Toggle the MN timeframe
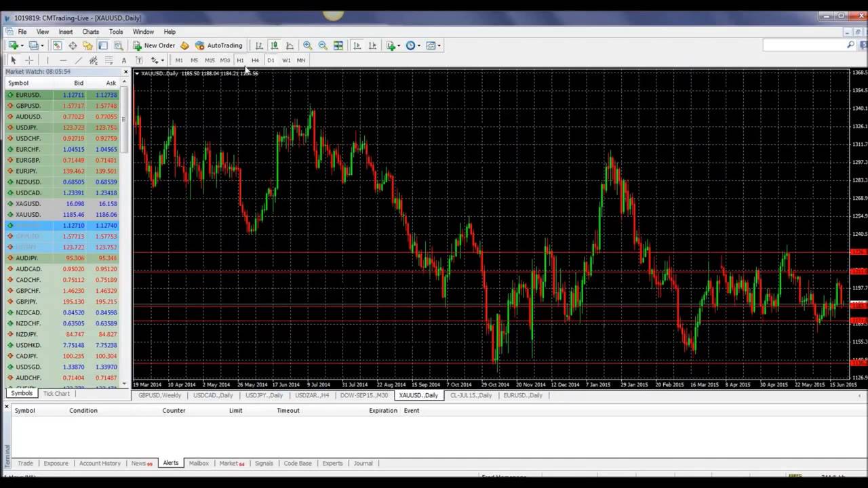Image resolution: width=868 pixels, height=488 pixels. [x=301, y=60]
